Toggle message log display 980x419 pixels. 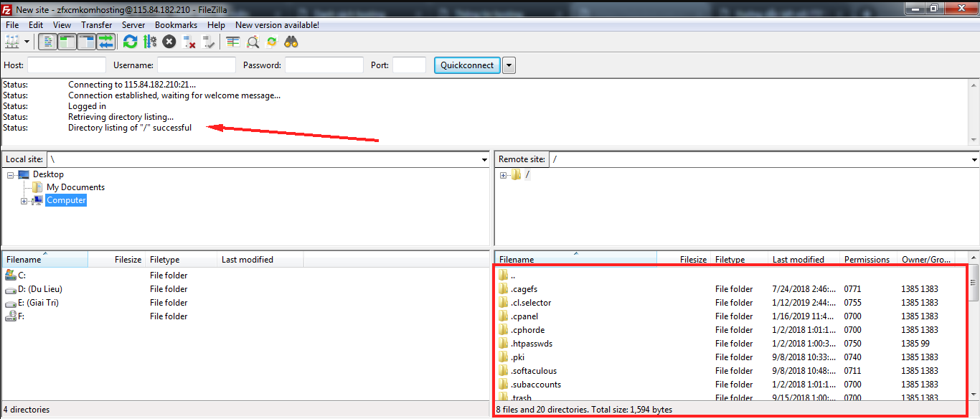48,42
